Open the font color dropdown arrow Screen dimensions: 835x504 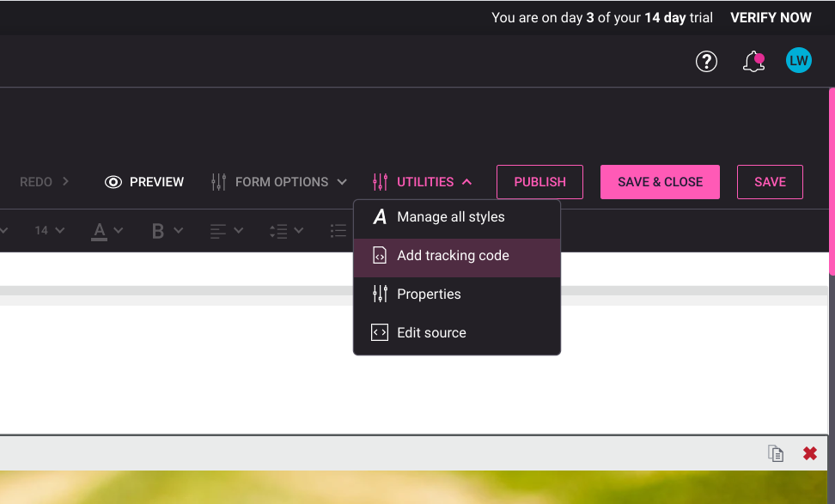click(x=119, y=230)
